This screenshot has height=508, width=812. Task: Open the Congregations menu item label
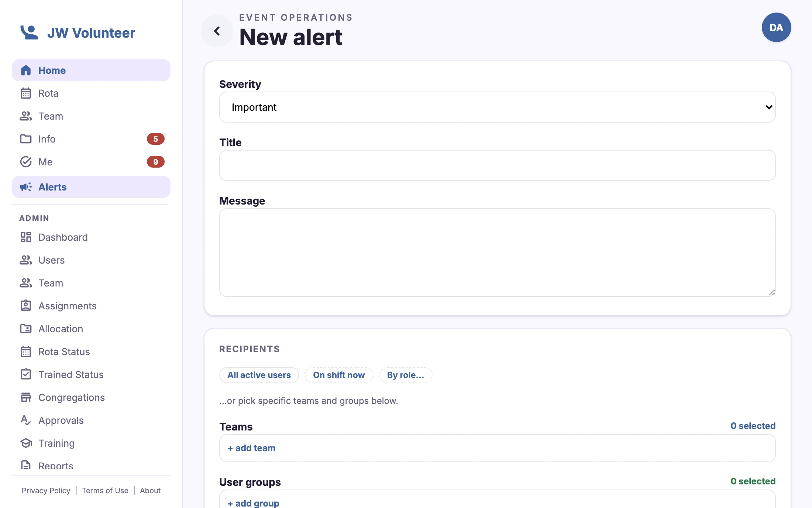[72, 397]
